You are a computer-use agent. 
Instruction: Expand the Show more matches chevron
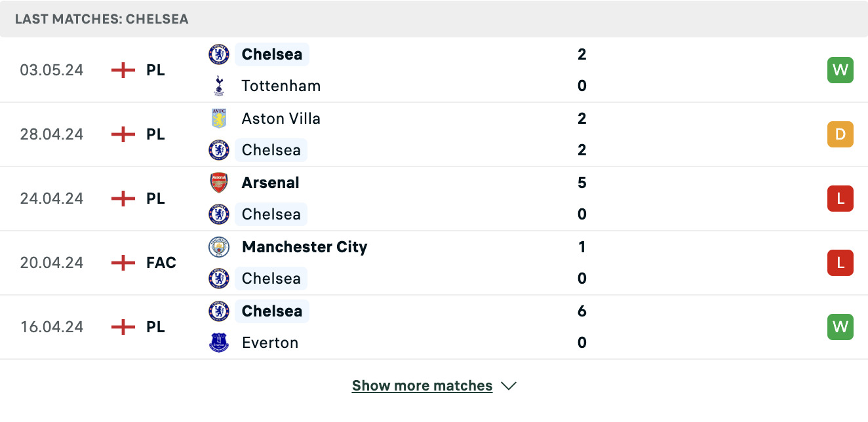[509, 386]
